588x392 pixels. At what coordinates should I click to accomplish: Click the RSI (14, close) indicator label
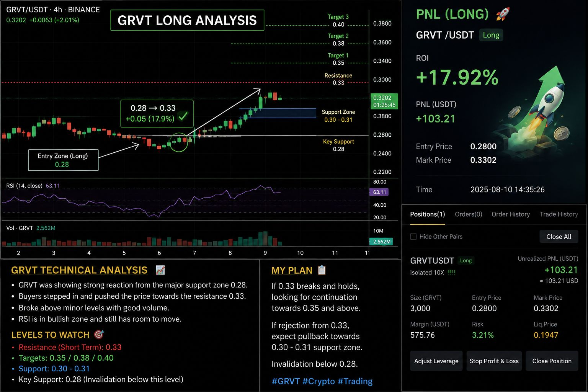(24, 186)
